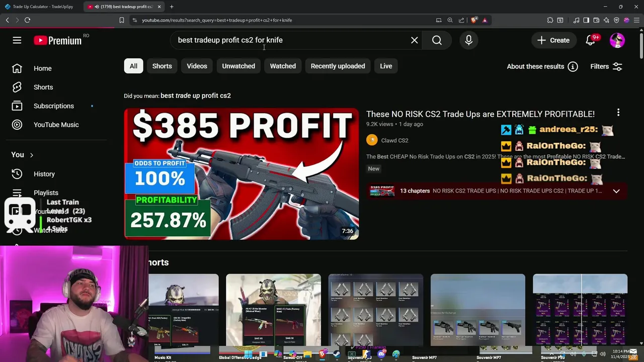This screenshot has width=644, height=362.
Task: Go to YouTube Premium home logo
Action: (x=57, y=40)
